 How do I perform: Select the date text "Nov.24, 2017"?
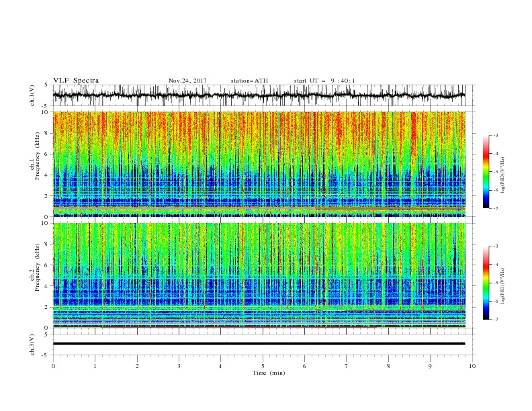[187, 81]
